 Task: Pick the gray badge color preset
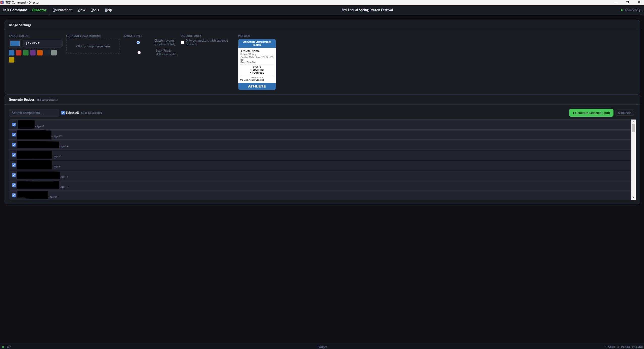click(54, 53)
